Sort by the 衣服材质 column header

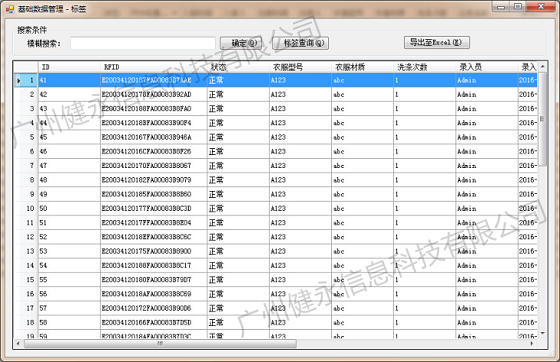[x=362, y=67]
